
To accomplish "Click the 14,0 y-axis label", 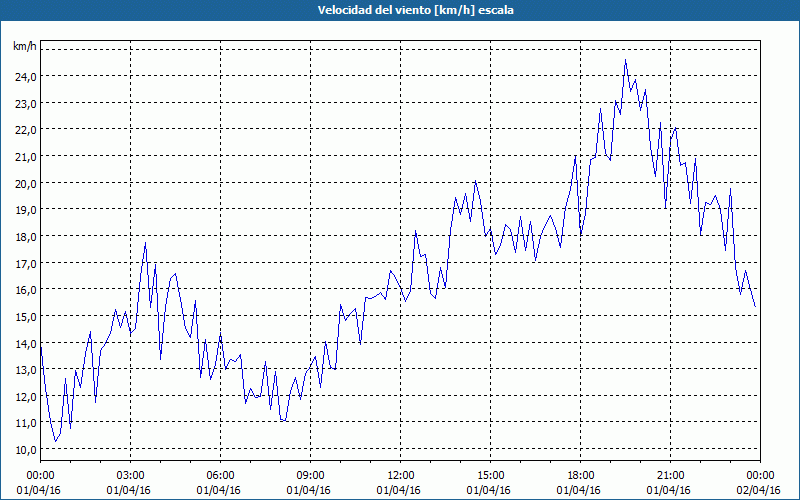I will coord(26,344).
